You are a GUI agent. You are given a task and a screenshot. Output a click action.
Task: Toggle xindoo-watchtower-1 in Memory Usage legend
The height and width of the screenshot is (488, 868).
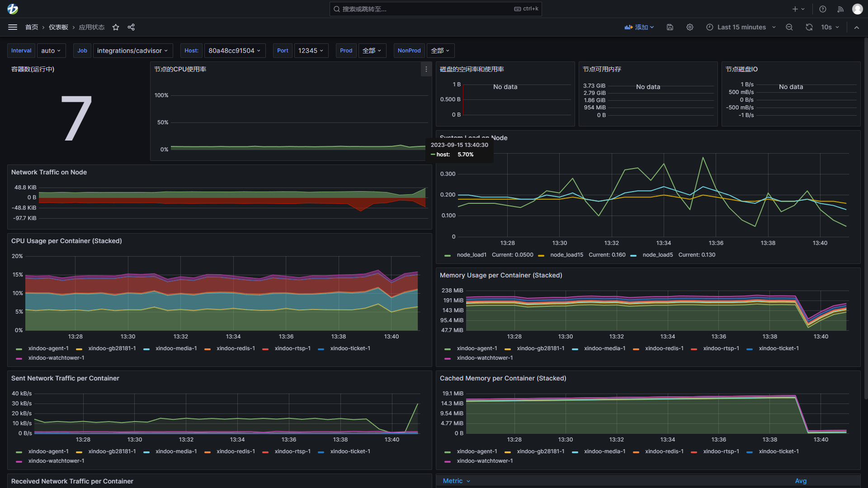tap(485, 358)
